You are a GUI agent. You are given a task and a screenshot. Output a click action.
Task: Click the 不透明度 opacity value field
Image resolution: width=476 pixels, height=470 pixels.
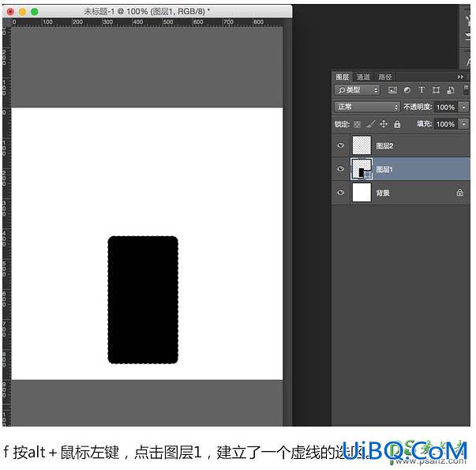point(446,107)
